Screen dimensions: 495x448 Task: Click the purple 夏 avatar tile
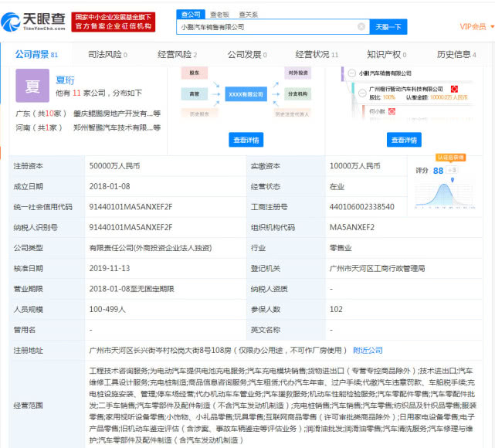coord(32,86)
